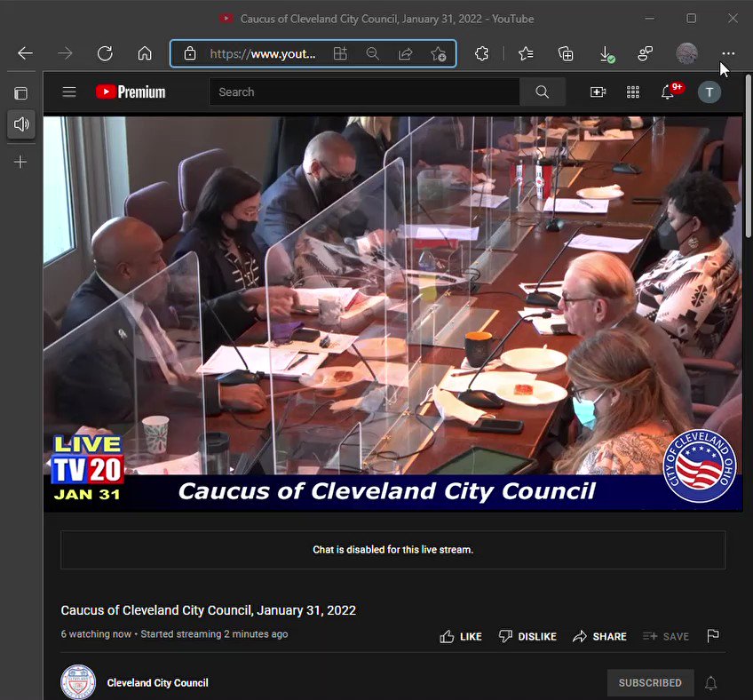The height and width of the screenshot is (700, 753).
Task: Mute the tab with the speaker icon
Action: [x=21, y=124]
